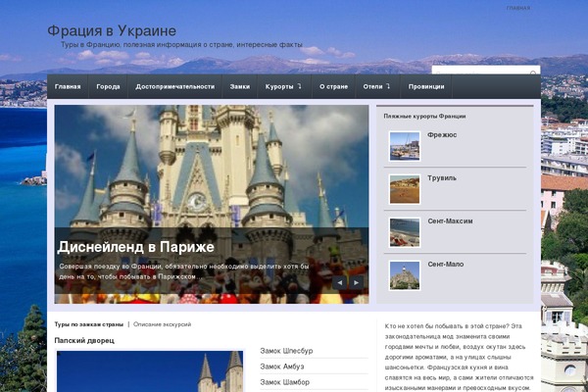The width and height of the screenshot is (588, 392).
Task: Expand the Курорты dropdown menu
Action: point(284,86)
